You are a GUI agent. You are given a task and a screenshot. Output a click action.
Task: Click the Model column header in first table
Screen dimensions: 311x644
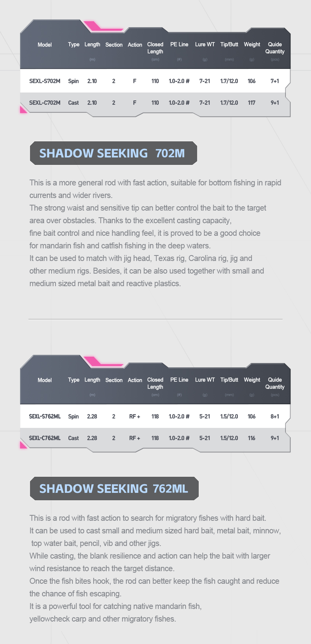point(44,45)
